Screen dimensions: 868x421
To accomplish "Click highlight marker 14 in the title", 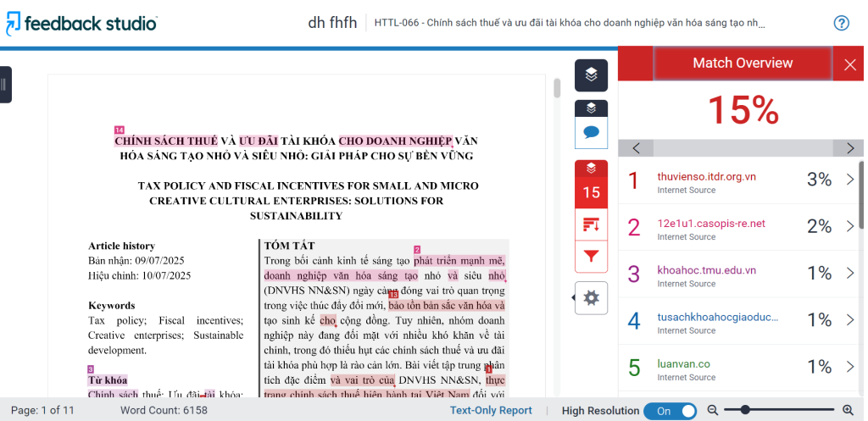I will [119, 130].
